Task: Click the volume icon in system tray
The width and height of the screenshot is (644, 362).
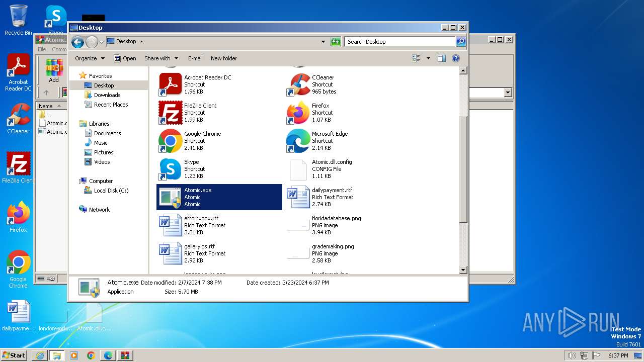Action: pos(572,355)
